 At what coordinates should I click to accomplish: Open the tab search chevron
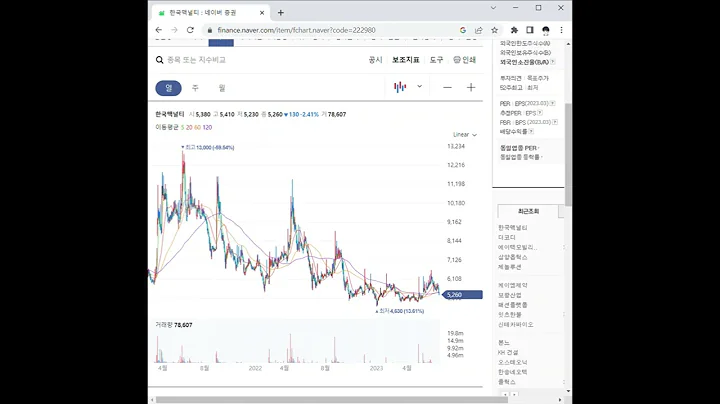click(x=493, y=8)
